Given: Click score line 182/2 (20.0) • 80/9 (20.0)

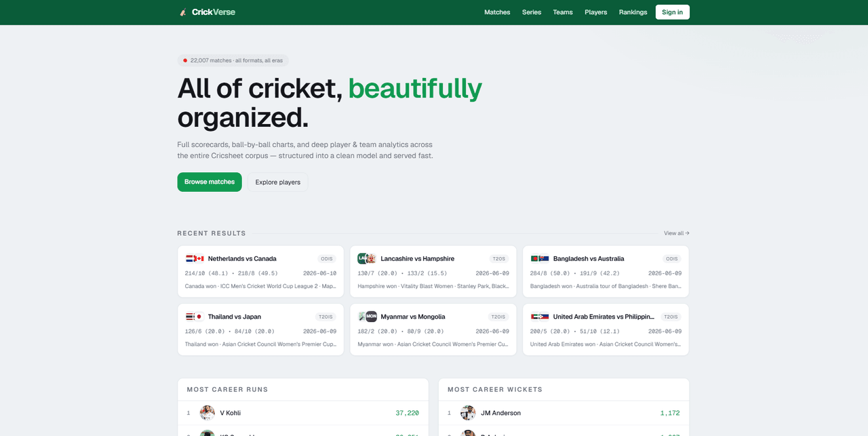Looking at the screenshot, I should 401,332.
